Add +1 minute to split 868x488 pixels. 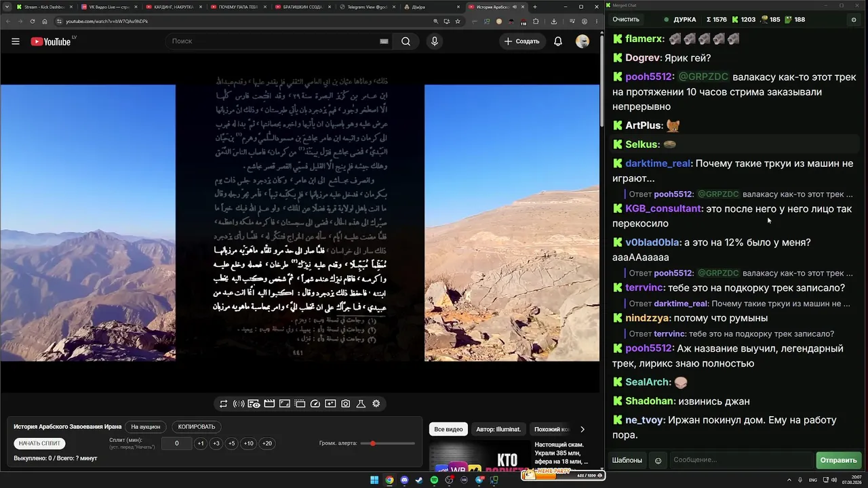click(x=201, y=443)
